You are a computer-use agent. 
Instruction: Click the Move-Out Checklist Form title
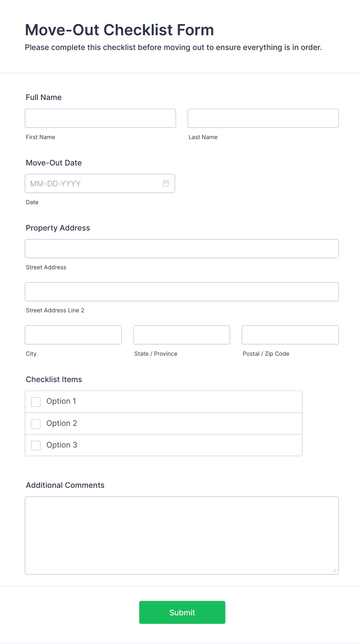tap(120, 30)
